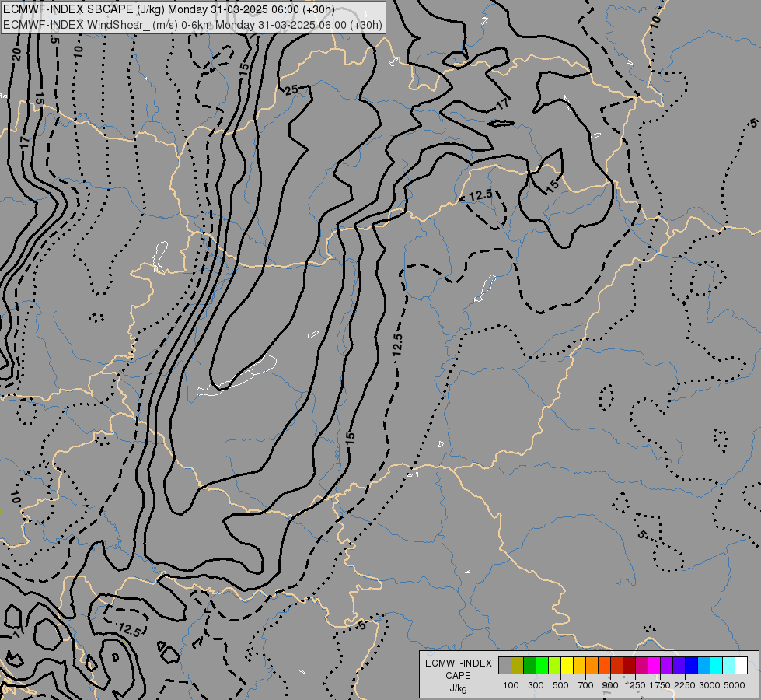The height and width of the screenshot is (700, 761).
Task: Select the legend value 2250
Action: pos(685,685)
